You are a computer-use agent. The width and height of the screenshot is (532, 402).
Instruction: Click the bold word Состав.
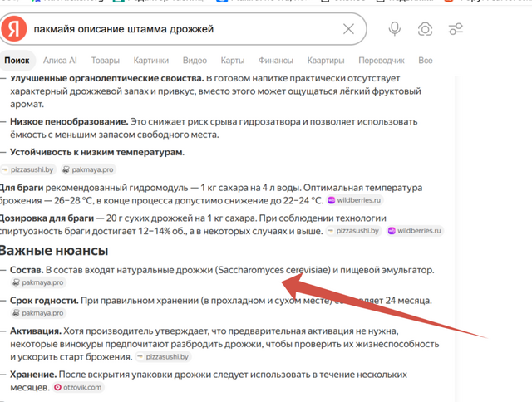click(x=27, y=270)
